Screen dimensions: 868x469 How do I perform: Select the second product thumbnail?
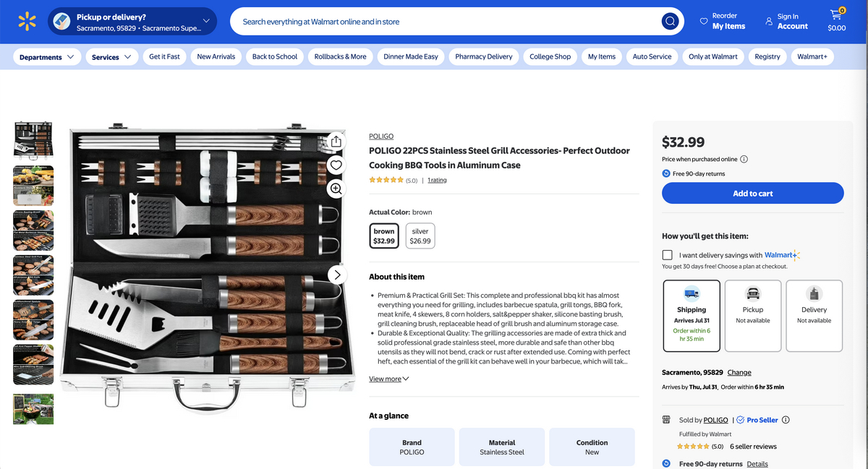click(33, 185)
